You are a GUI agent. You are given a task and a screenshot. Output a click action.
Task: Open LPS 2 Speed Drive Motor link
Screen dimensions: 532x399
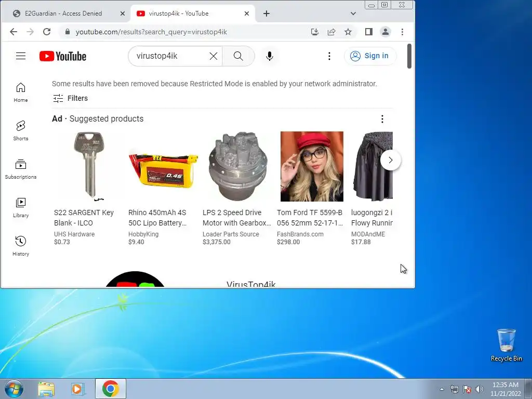pos(237,218)
